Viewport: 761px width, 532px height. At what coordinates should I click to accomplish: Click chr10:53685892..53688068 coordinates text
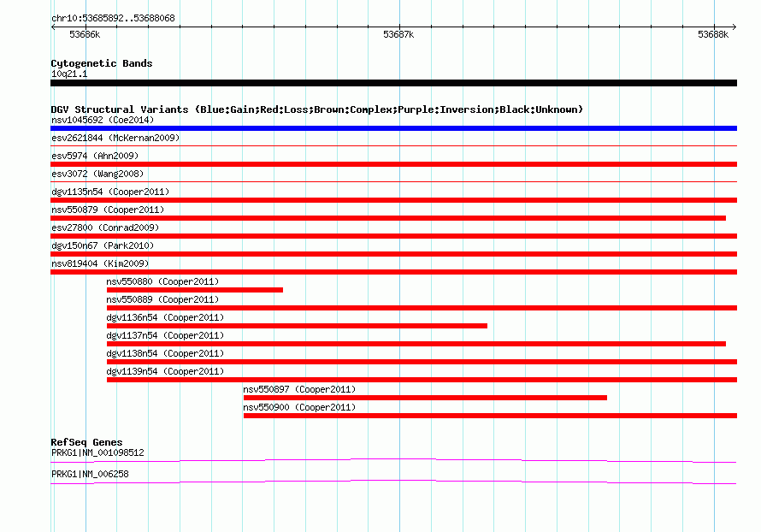[113, 19]
